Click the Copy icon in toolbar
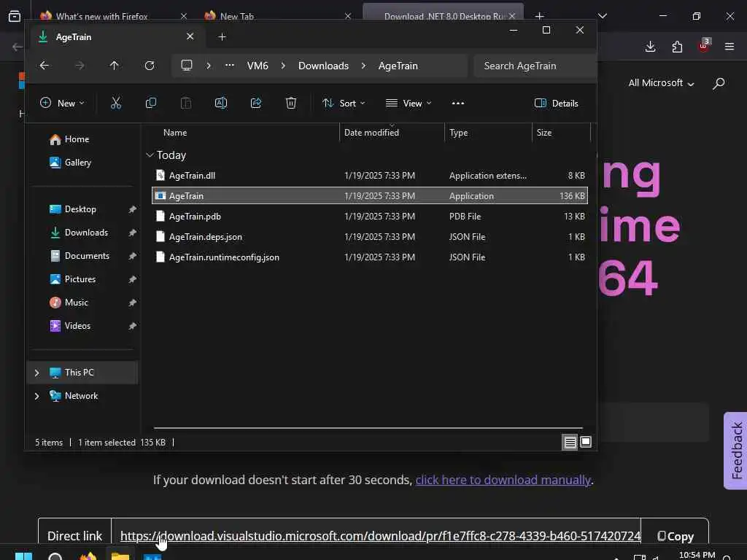Image resolution: width=747 pixels, height=560 pixels. (150, 103)
